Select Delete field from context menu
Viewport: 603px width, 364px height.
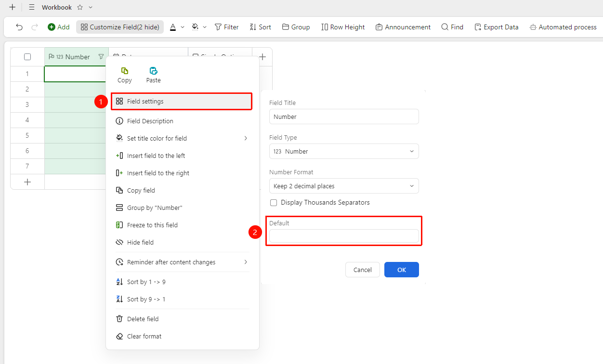(x=183, y=319)
